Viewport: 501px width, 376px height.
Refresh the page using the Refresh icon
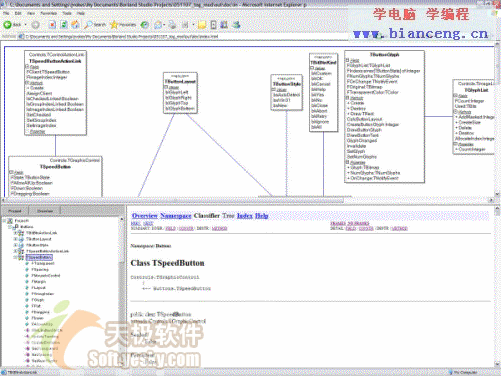coord(64,25)
